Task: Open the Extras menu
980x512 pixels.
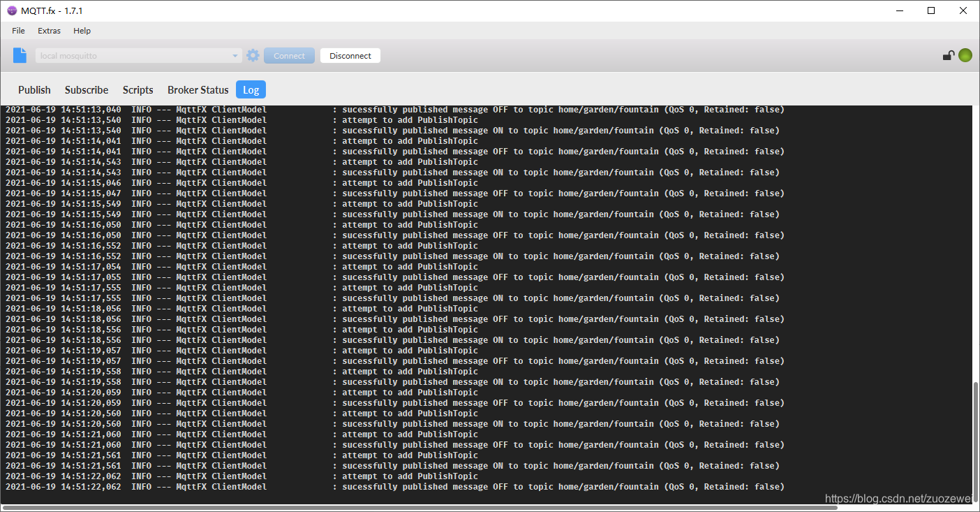Action: (x=49, y=31)
